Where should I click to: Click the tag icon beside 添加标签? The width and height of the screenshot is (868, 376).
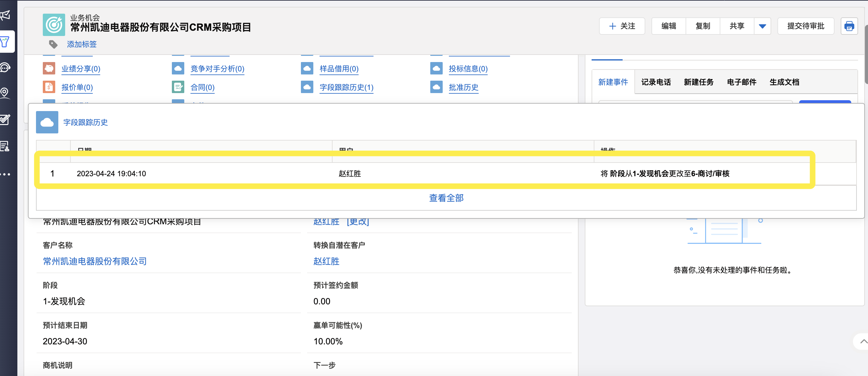coord(53,44)
